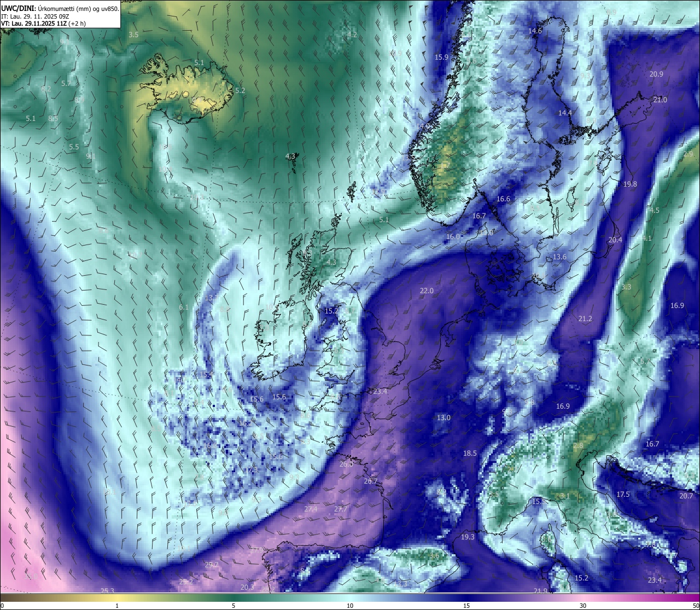Click the 3.3 value label on the map
This screenshot has height=610, width=700.
coord(626,287)
